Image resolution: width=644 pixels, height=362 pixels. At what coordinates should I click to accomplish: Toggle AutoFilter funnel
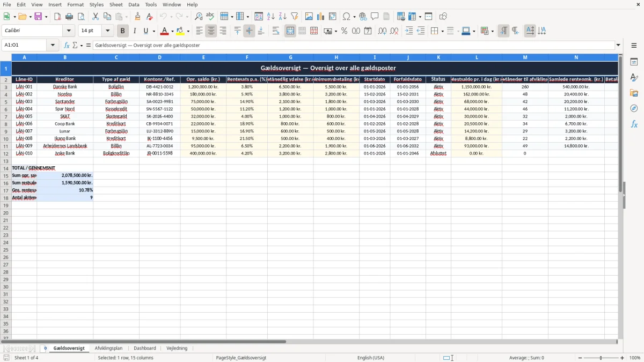(295, 17)
